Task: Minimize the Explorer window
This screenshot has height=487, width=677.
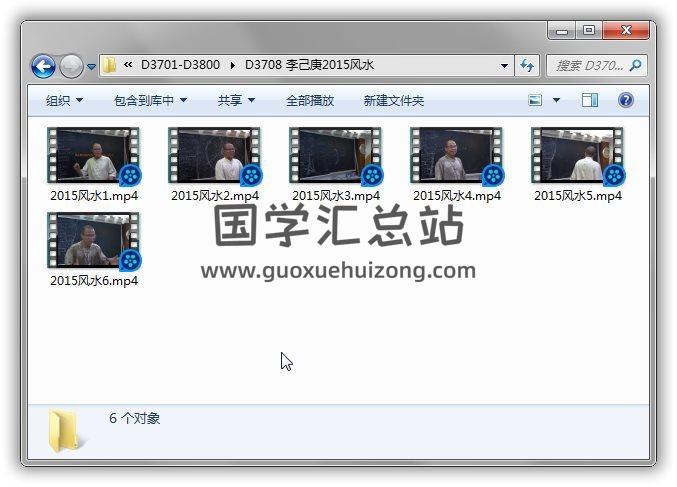Action: click(x=561, y=31)
